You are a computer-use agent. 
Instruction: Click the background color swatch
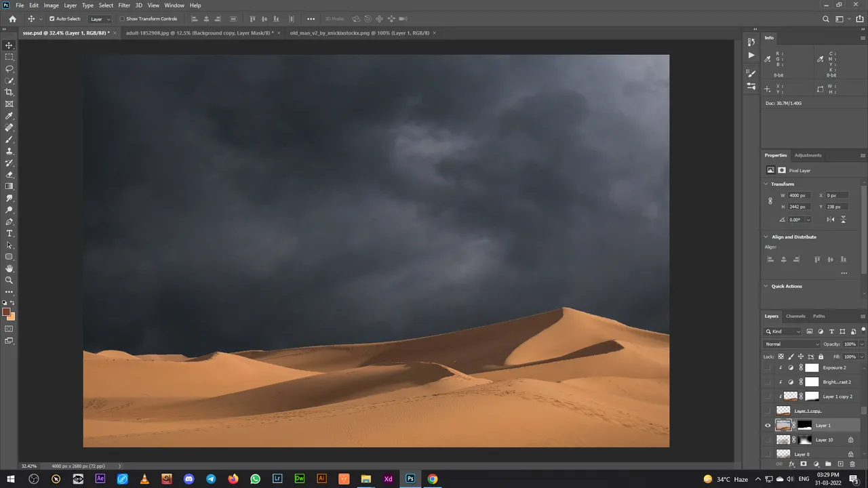point(12,317)
